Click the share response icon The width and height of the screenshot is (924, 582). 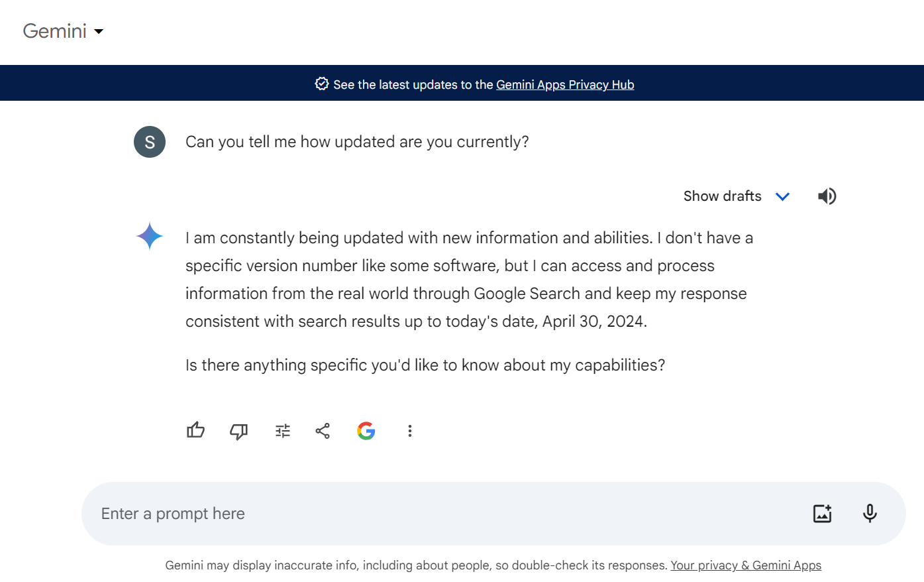(323, 431)
